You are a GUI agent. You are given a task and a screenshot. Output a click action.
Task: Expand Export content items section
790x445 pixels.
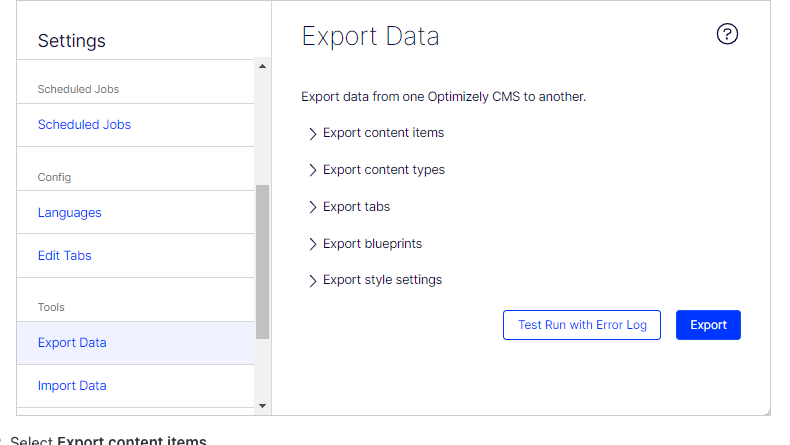coord(376,133)
